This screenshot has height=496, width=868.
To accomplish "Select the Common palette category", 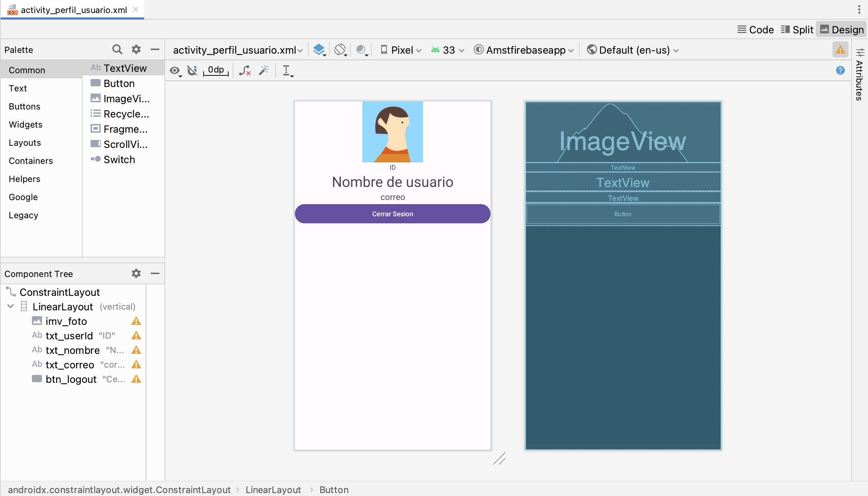I will [x=41, y=70].
